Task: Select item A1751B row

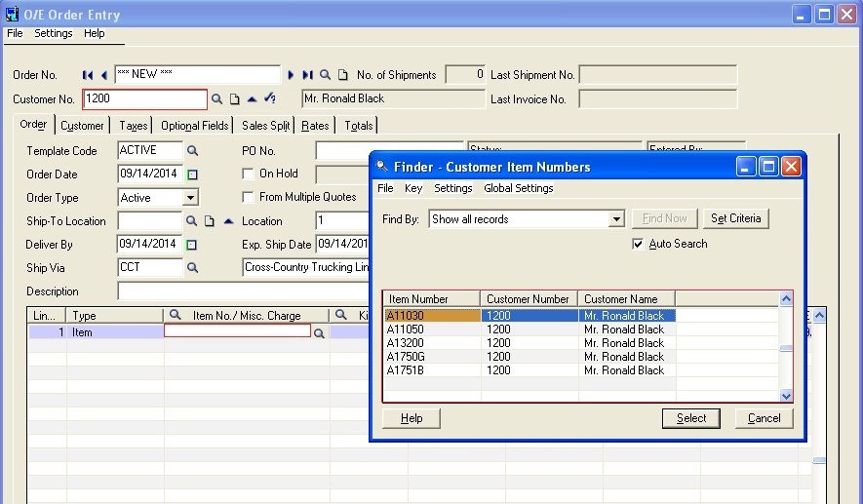Action: 530,370
